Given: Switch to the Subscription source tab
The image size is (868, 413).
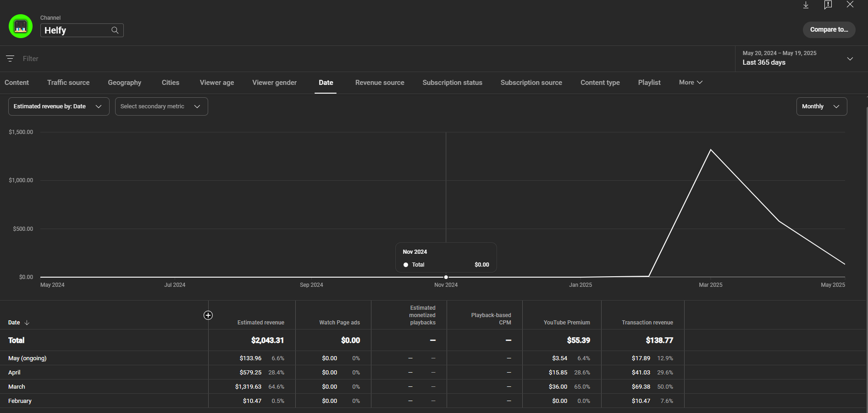Looking at the screenshot, I should (531, 83).
